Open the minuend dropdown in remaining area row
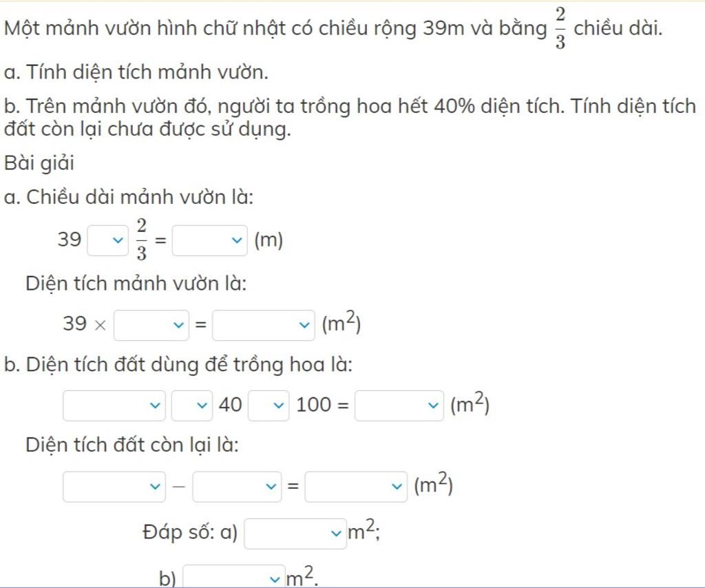 [114, 486]
